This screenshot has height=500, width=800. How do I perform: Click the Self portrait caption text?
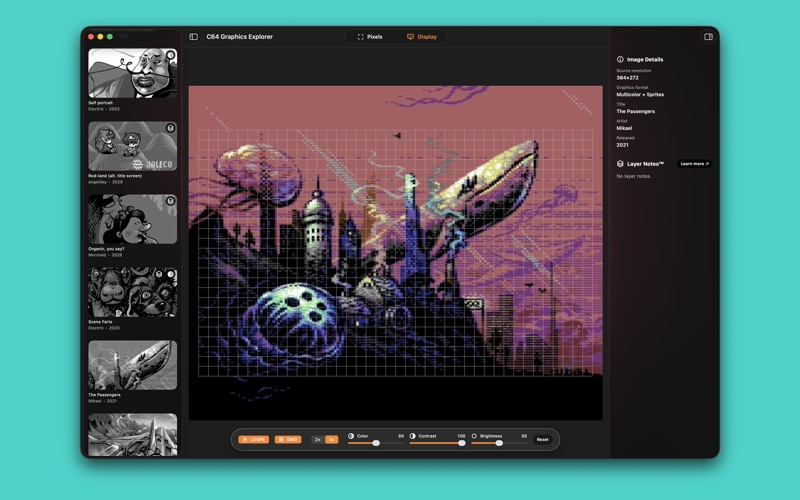[x=101, y=103]
